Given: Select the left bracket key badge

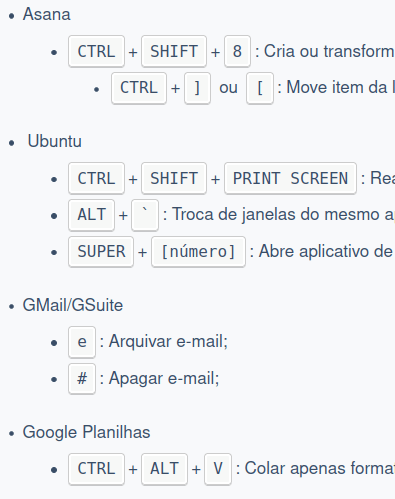Looking at the screenshot, I should pos(260,88).
